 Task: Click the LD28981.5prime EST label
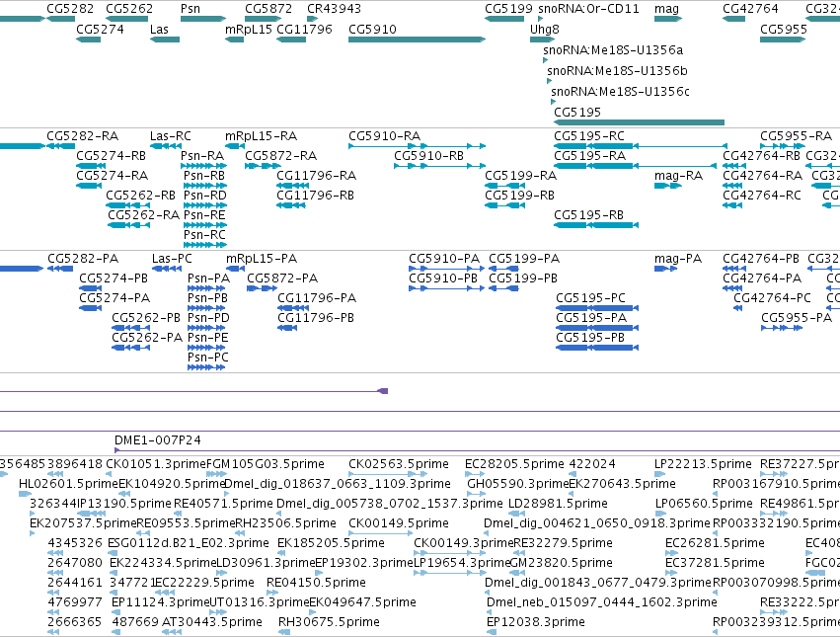[558, 504]
